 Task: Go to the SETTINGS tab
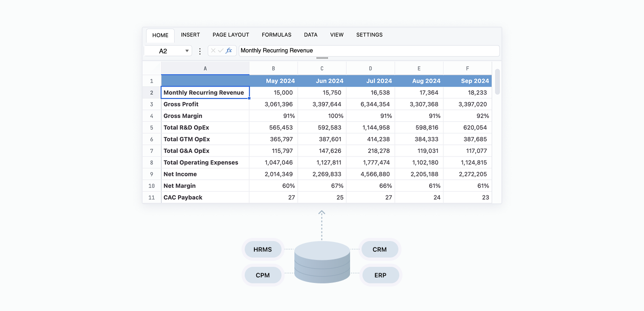369,35
